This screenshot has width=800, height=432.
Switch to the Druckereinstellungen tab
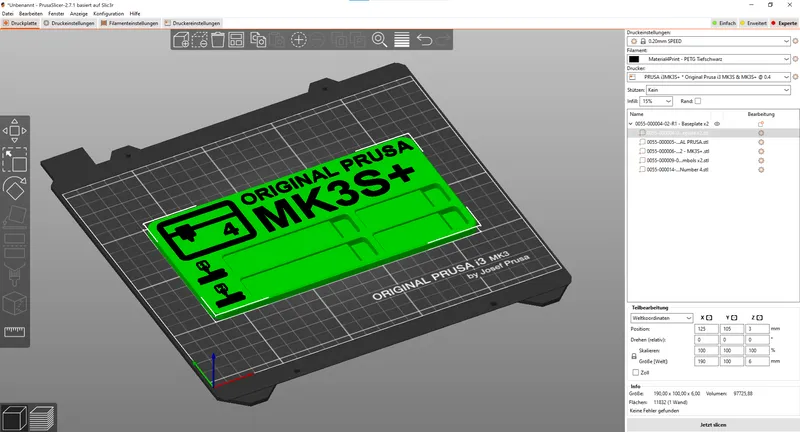click(192, 23)
